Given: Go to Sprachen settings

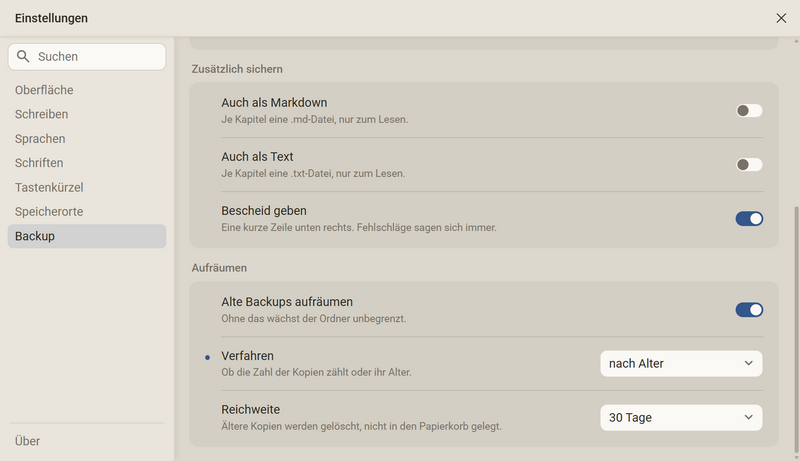Looking at the screenshot, I should click(x=87, y=139).
